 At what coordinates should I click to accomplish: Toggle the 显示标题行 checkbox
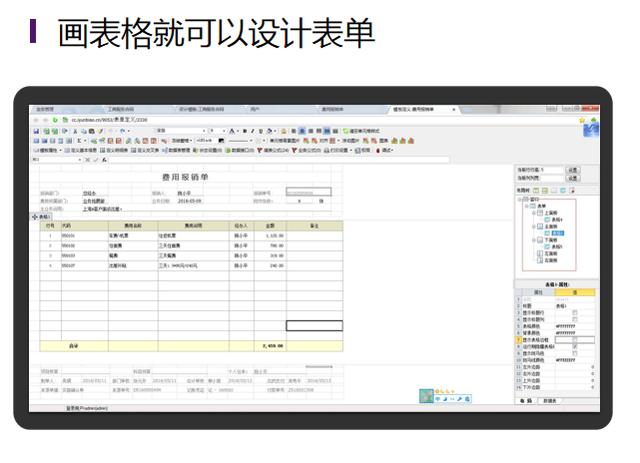pyautogui.click(x=574, y=312)
